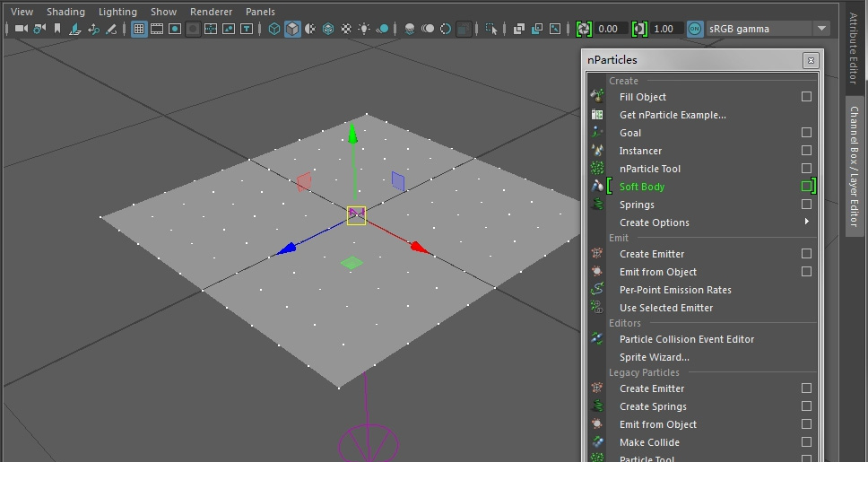The image size is (868, 480).
Task: Open nParticle Tool options box
Action: click(806, 168)
